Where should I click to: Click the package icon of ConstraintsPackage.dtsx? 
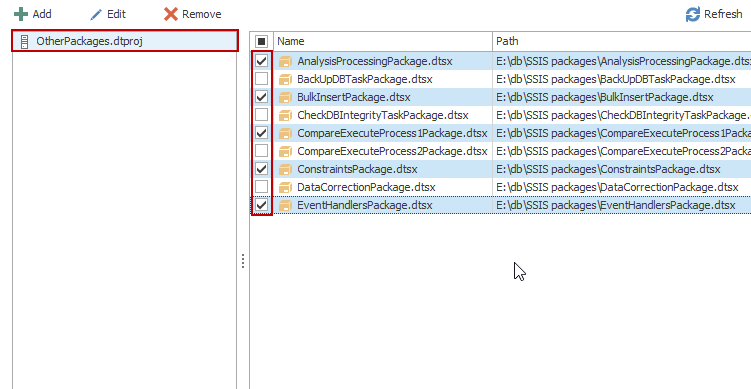pos(285,169)
